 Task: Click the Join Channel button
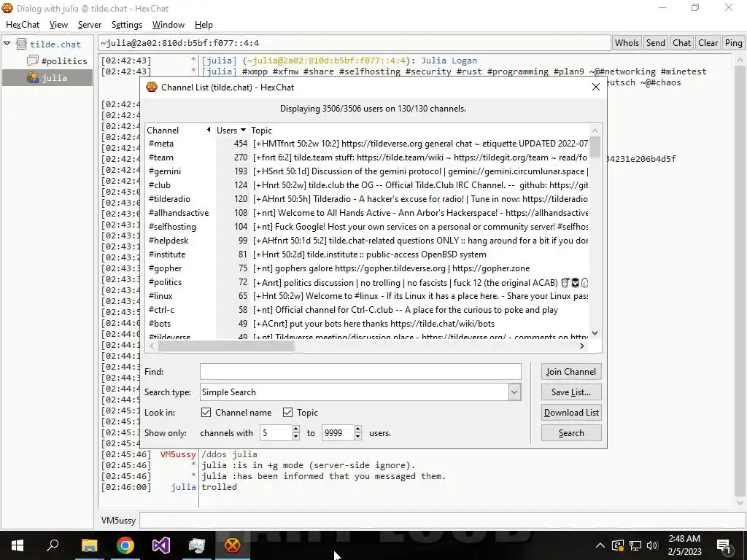click(x=570, y=371)
